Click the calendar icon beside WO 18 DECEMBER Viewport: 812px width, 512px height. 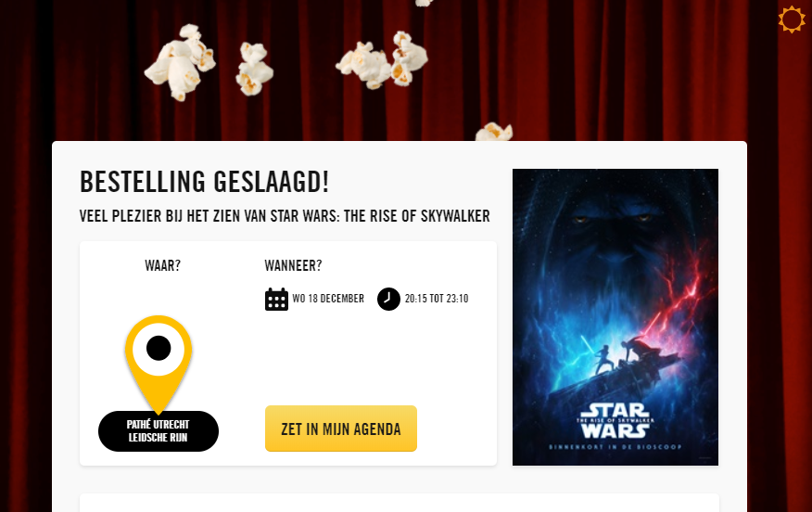tap(276, 299)
